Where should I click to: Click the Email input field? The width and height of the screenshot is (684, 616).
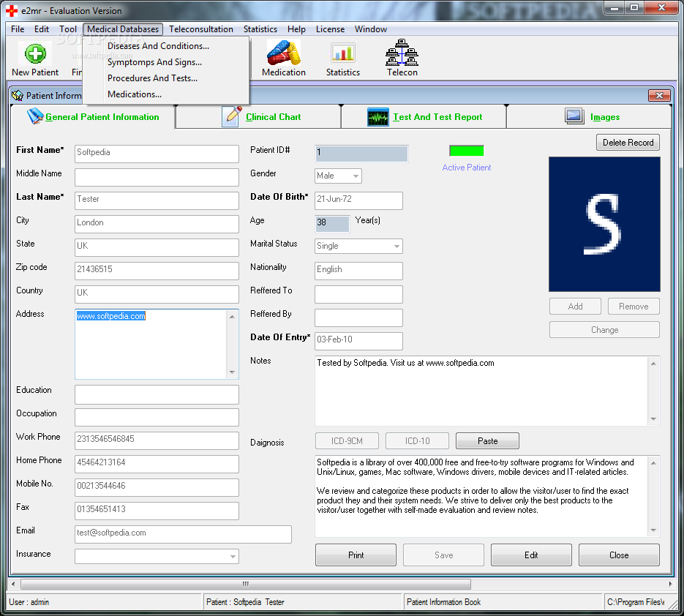[183, 534]
